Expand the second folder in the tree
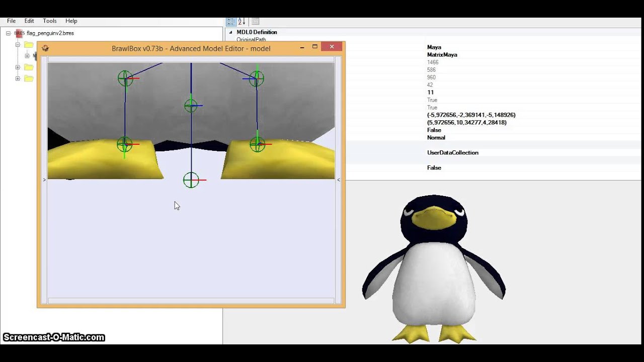The height and width of the screenshot is (362, 644). [18, 67]
